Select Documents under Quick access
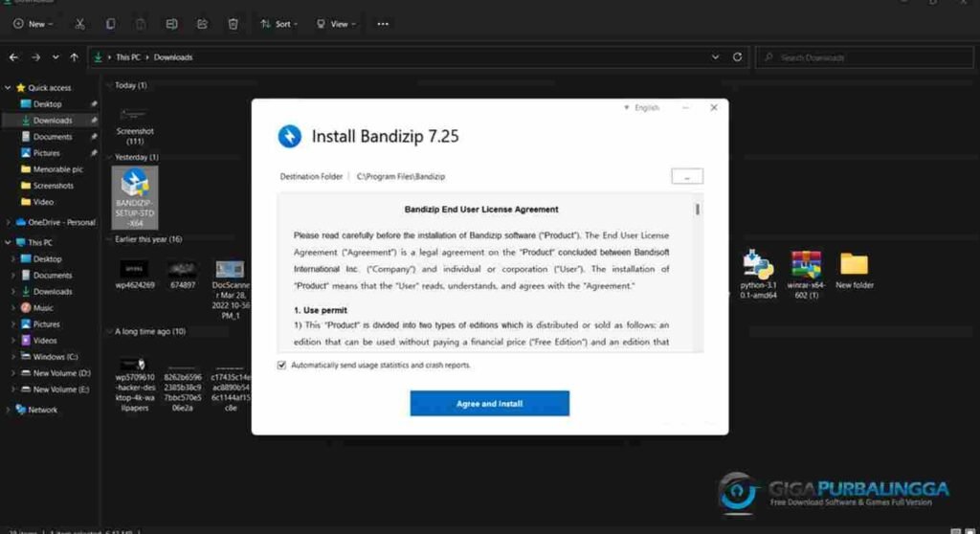This screenshot has width=980, height=534. tap(53, 136)
